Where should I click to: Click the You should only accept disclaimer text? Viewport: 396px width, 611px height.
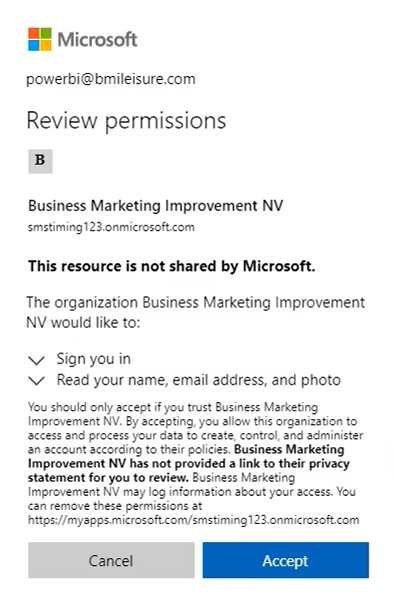click(x=195, y=428)
